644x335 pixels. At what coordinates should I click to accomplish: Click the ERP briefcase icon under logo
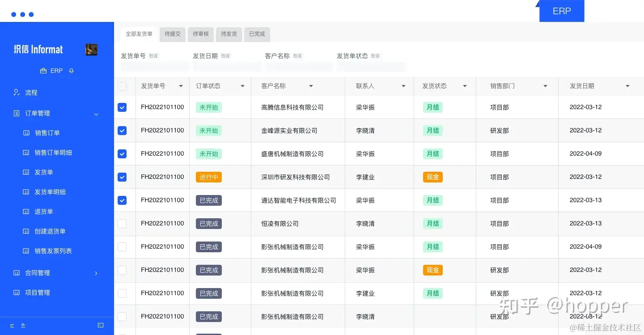pos(43,71)
